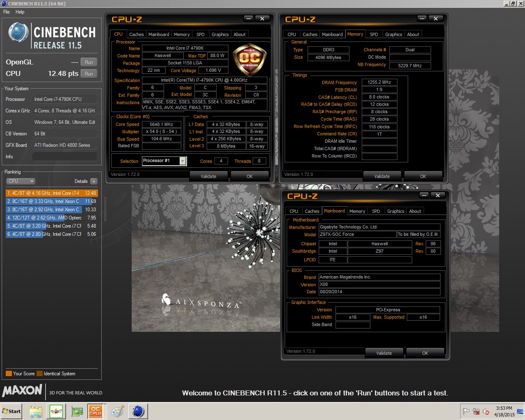Click the Start button
Viewport: 525px width, 420px height.
pos(11,411)
